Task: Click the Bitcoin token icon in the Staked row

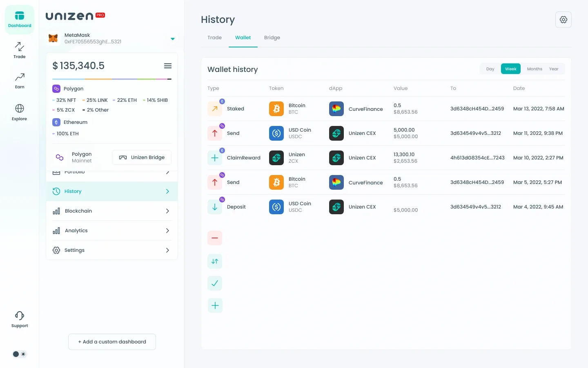Action: [276, 109]
